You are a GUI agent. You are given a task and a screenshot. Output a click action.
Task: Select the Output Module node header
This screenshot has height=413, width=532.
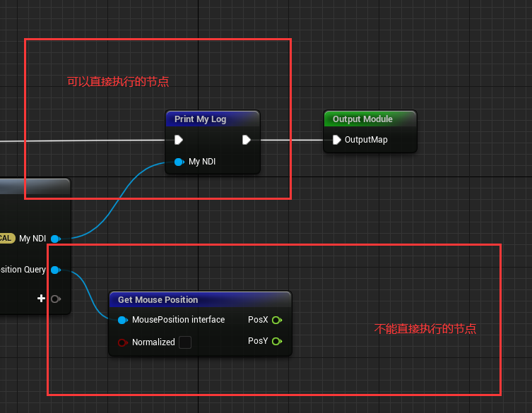[370, 119]
